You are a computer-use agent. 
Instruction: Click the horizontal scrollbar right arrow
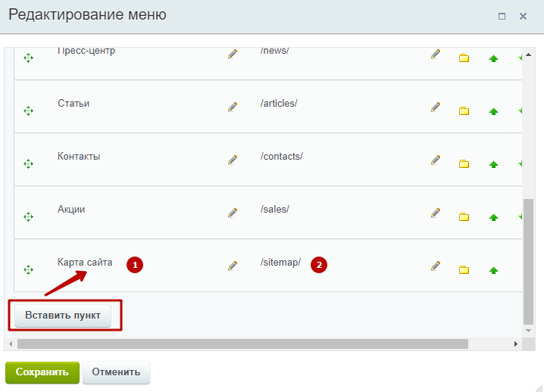516,344
